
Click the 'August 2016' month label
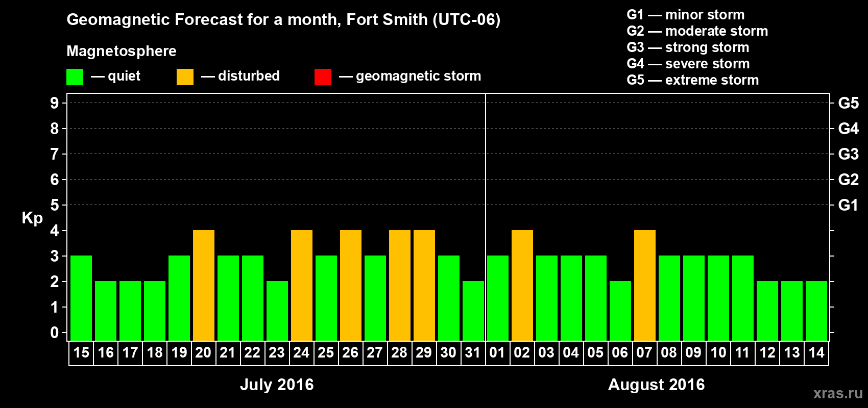click(x=656, y=385)
